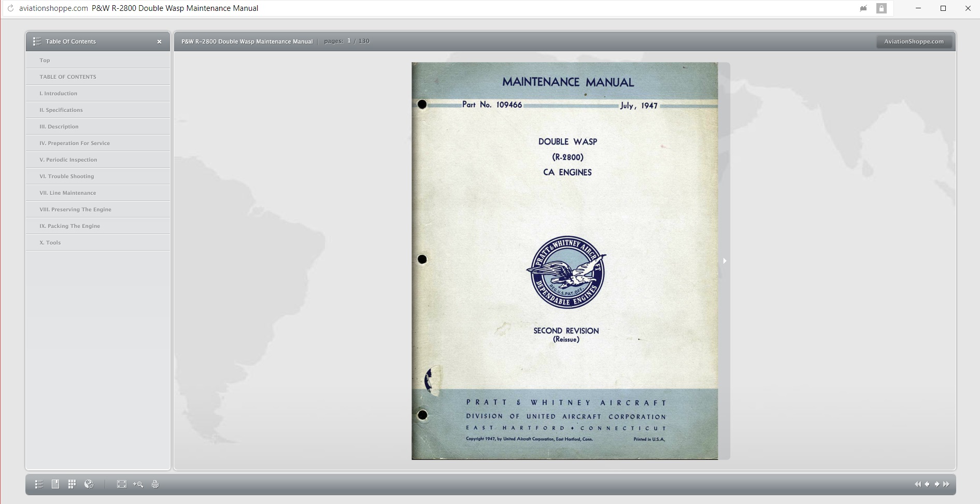The height and width of the screenshot is (504, 980).
Task: Click the lock icon in address bar
Action: click(882, 8)
